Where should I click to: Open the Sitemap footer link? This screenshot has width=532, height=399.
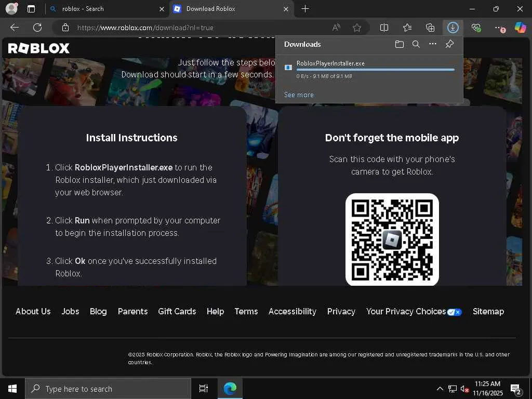(488, 312)
